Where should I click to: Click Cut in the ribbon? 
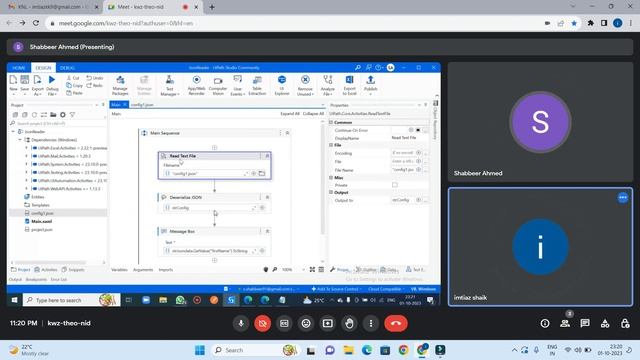click(73, 78)
